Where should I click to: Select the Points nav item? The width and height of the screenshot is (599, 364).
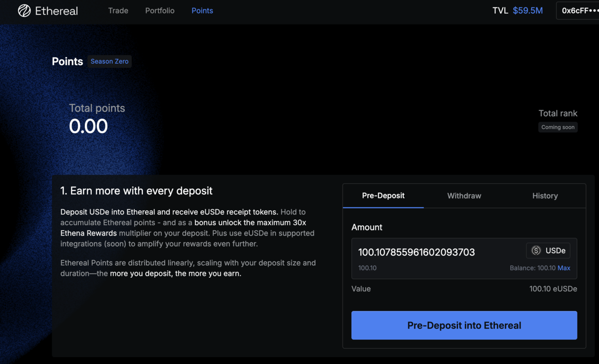coord(202,10)
